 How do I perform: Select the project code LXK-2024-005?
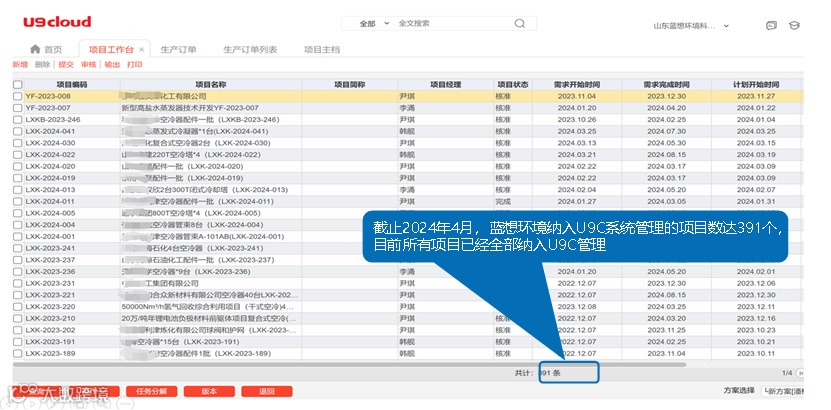point(50,213)
